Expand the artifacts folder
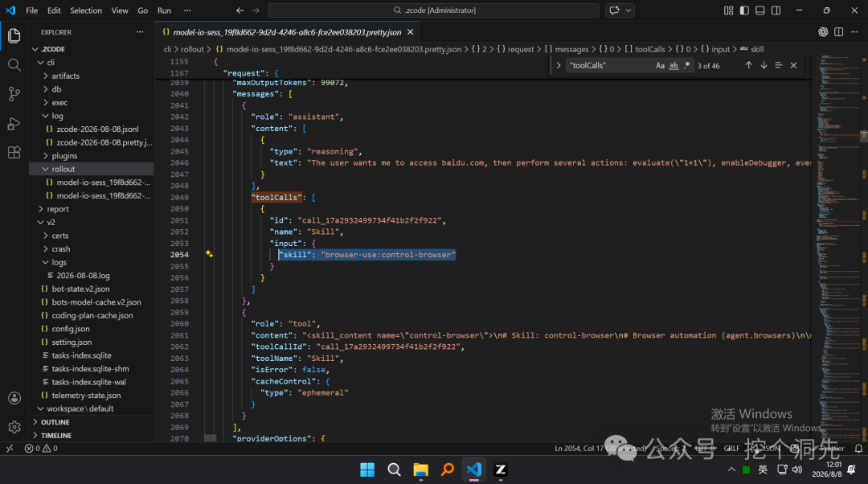 pyautogui.click(x=45, y=76)
